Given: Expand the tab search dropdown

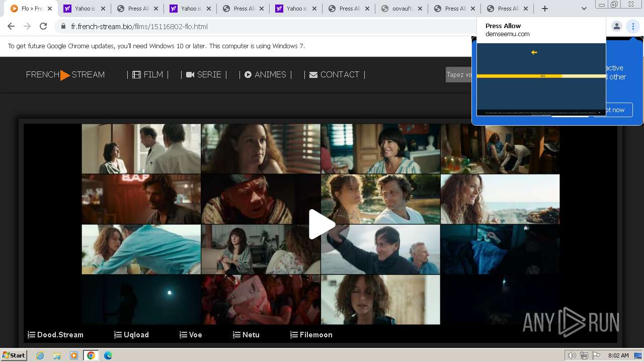Looking at the screenshot, I should 584,9.
